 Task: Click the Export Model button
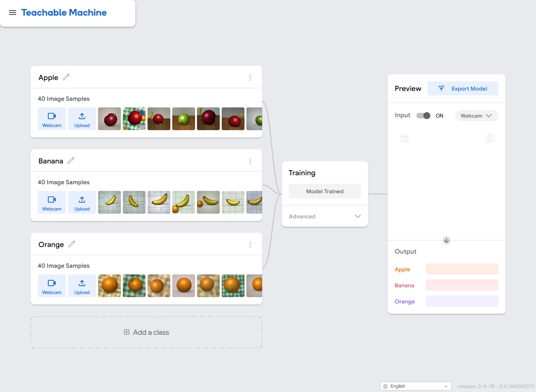pyautogui.click(x=463, y=89)
